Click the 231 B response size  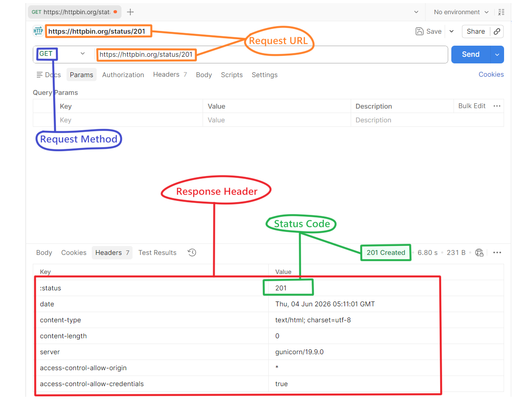[x=456, y=252]
